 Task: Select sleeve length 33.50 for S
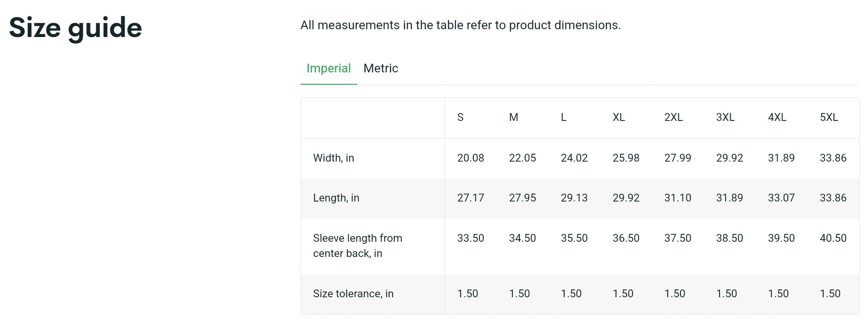471,238
